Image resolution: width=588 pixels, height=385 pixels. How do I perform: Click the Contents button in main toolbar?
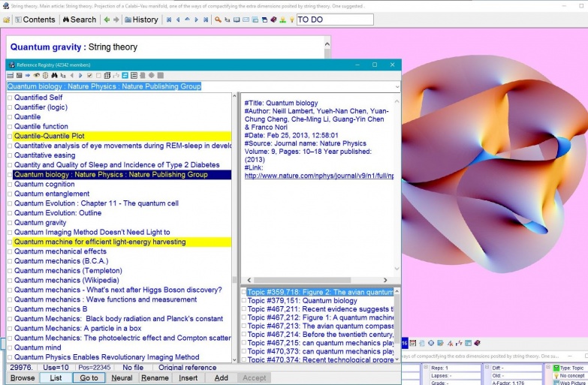point(34,20)
